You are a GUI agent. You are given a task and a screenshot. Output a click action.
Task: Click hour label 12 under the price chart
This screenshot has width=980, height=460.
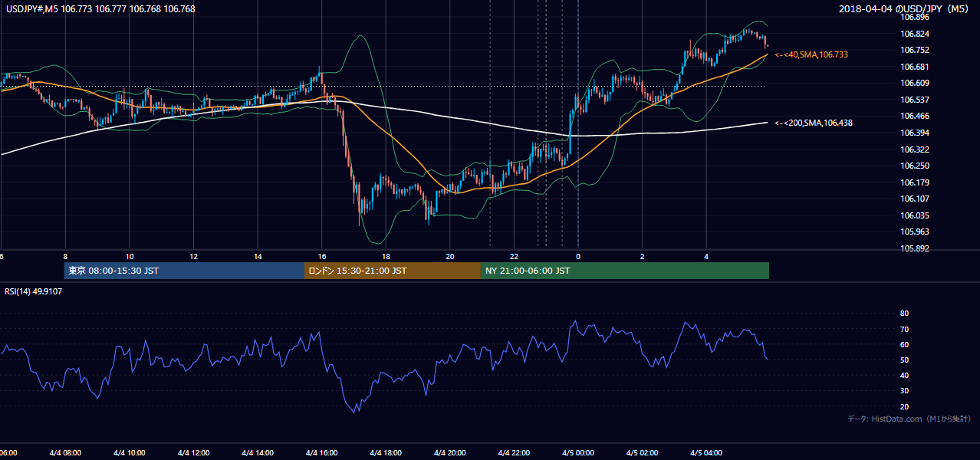(193, 257)
